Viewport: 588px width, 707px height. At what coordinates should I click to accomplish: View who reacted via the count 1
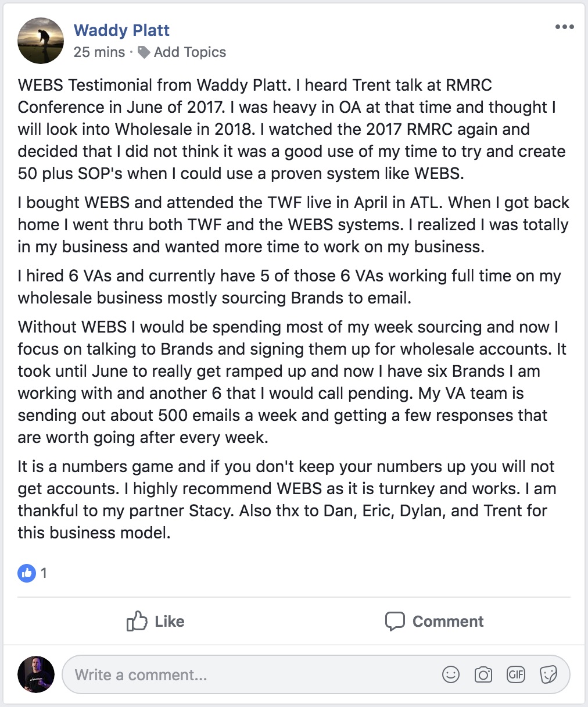[44, 573]
